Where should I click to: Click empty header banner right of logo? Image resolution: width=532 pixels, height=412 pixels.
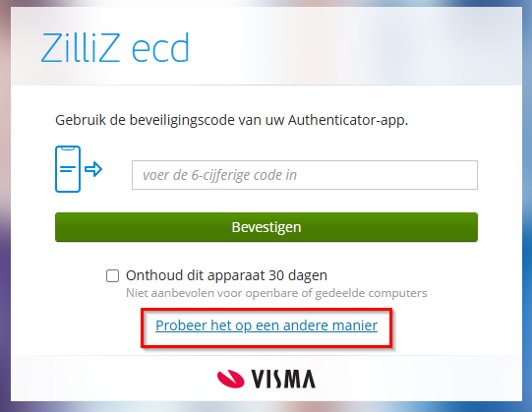356,47
